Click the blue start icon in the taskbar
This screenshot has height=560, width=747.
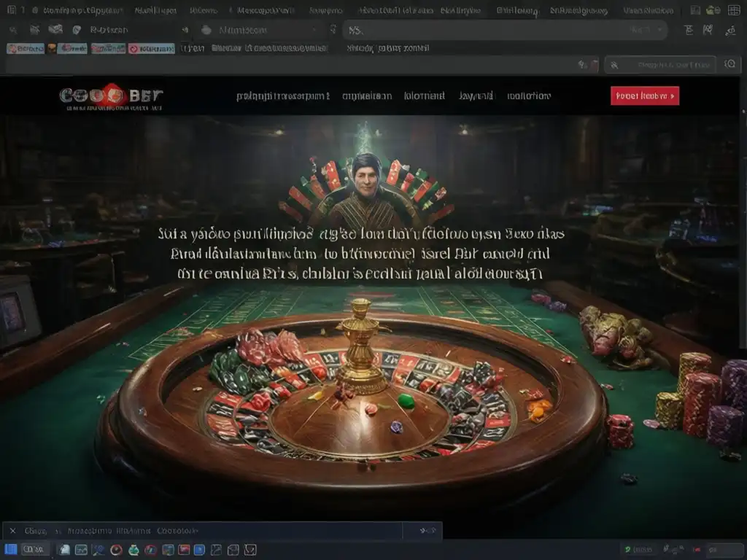(11, 550)
